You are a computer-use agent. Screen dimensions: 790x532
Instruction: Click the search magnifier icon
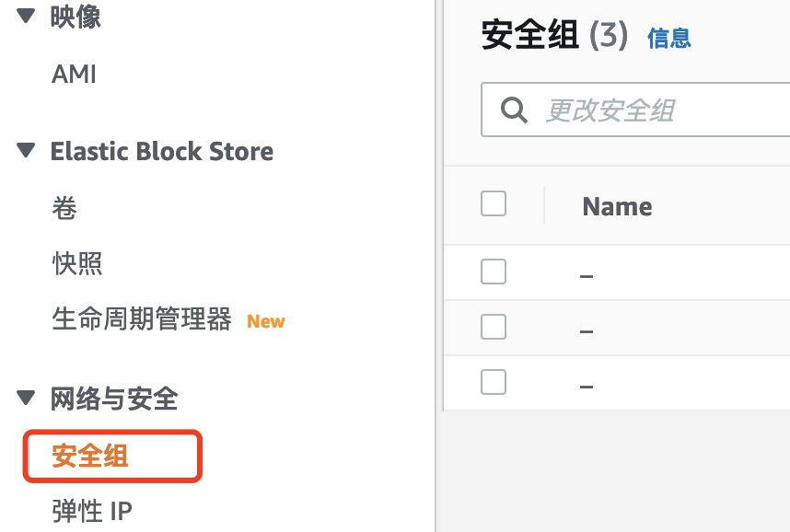coord(514,109)
